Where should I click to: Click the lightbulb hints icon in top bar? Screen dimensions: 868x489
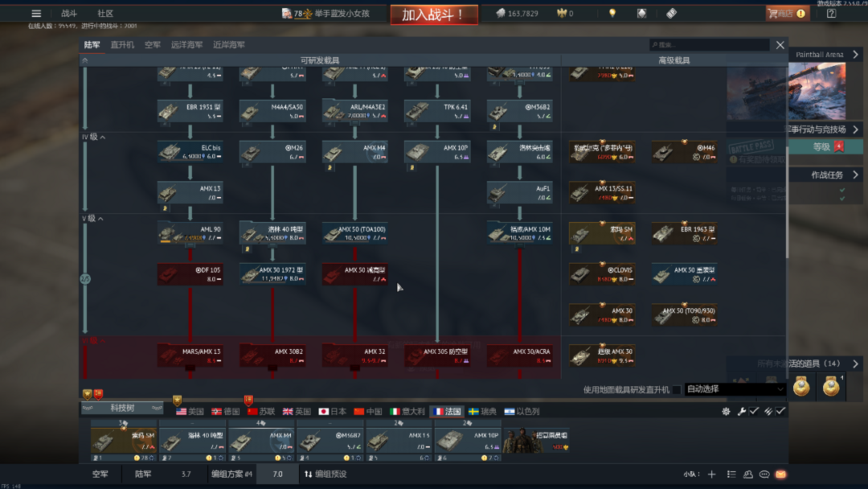612,14
